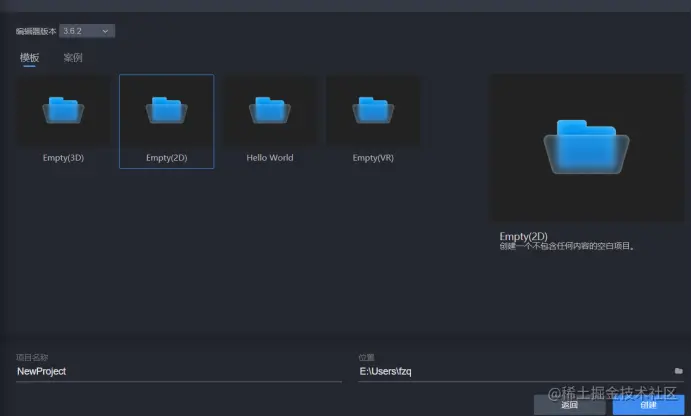Click the Empty(3D) label text
692x416 pixels.
point(63,158)
